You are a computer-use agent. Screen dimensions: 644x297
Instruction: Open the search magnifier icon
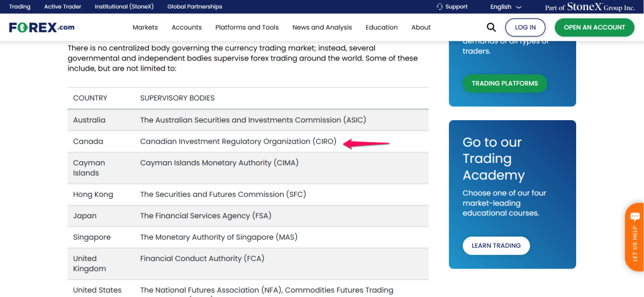(491, 28)
